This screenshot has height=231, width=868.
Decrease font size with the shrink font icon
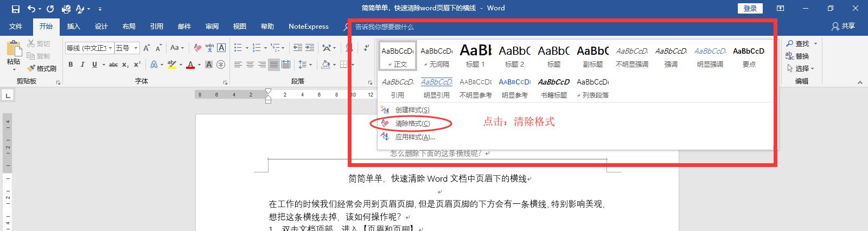[159, 48]
